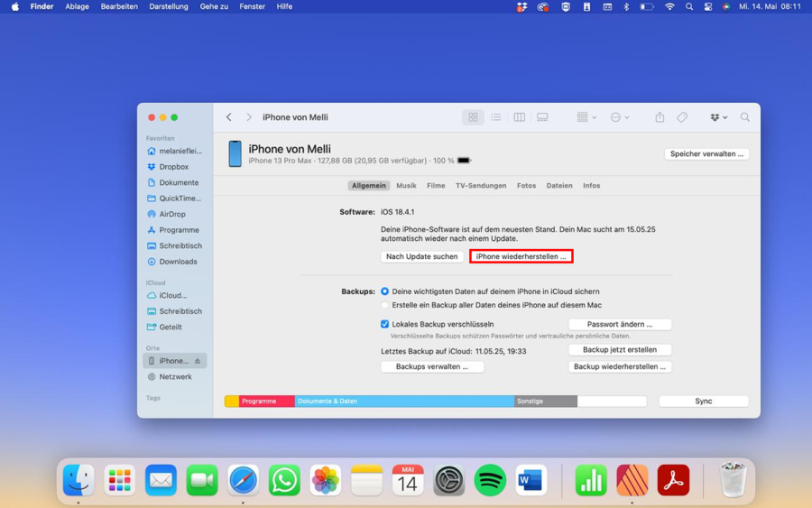Switch to the Filme tab
This screenshot has height=508, width=812.
[x=436, y=185]
